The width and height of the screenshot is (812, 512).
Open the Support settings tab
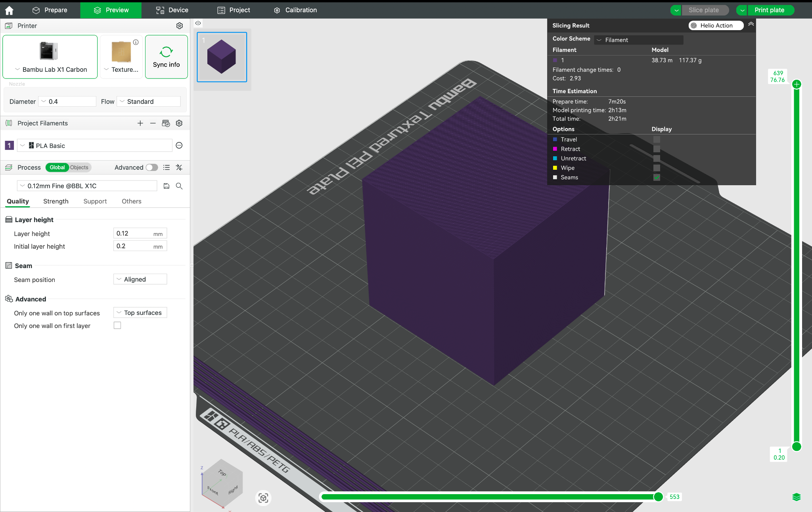[x=95, y=201]
